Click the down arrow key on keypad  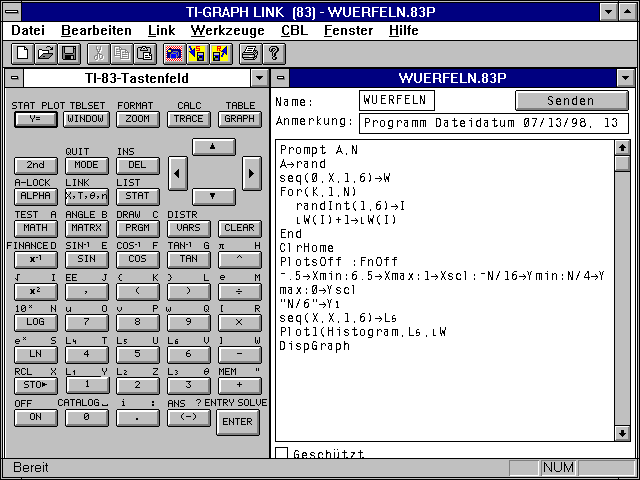coord(213,196)
